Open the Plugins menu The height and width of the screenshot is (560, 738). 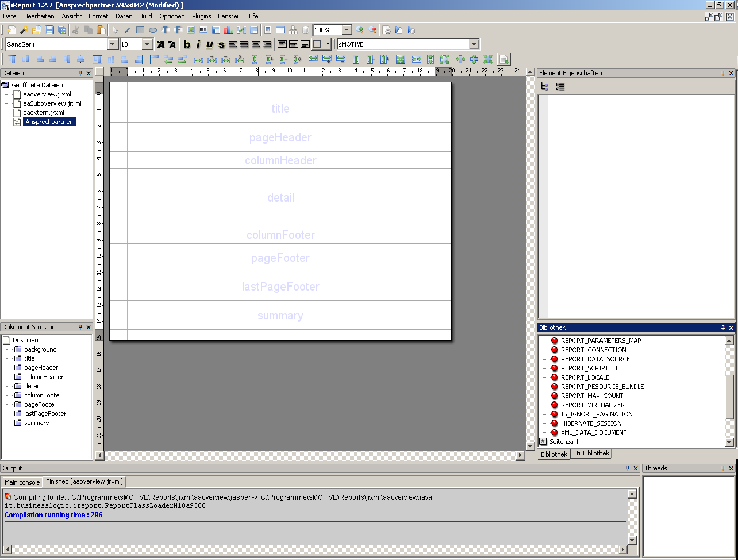point(201,16)
